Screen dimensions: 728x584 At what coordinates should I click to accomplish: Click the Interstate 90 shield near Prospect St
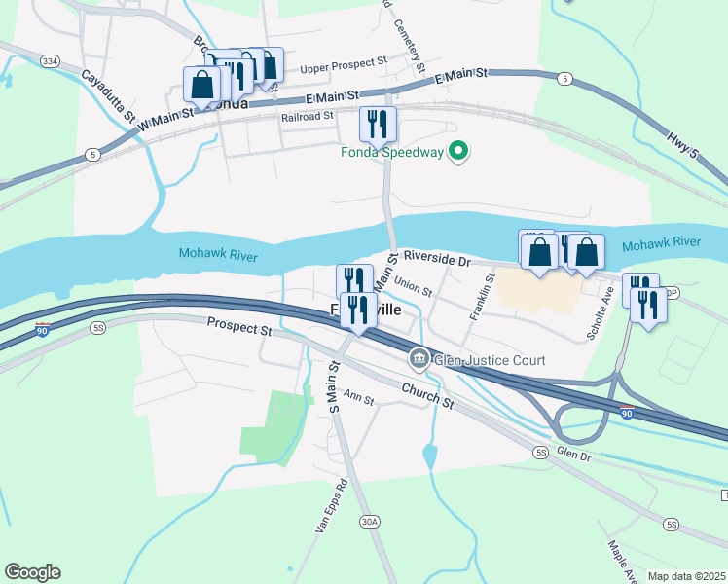click(42, 330)
